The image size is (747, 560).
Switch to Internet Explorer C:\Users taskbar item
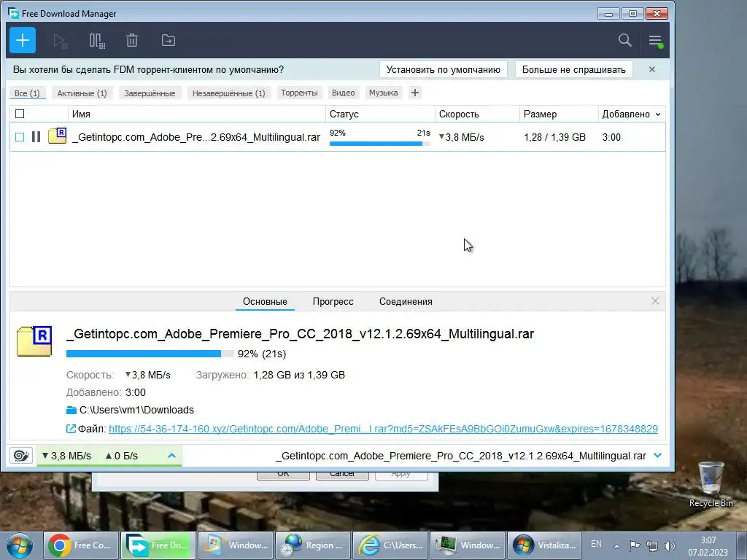(391, 545)
